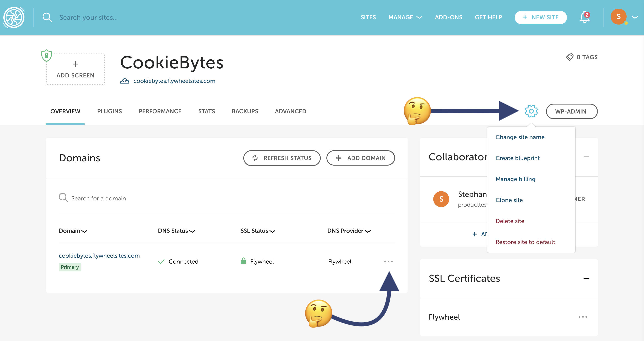Click the site settings gear icon
Image resolution: width=644 pixels, height=341 pixels.
tap(531, 111)
